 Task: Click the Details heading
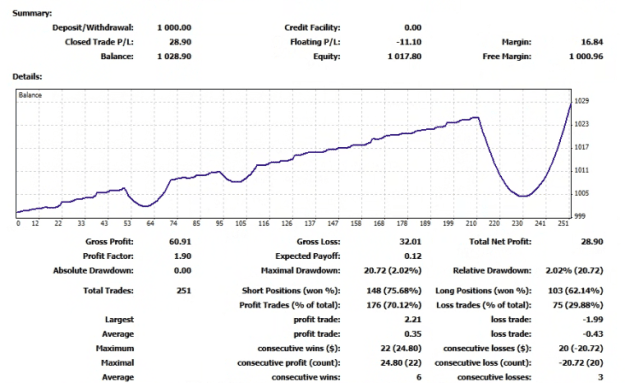[27, 77]
